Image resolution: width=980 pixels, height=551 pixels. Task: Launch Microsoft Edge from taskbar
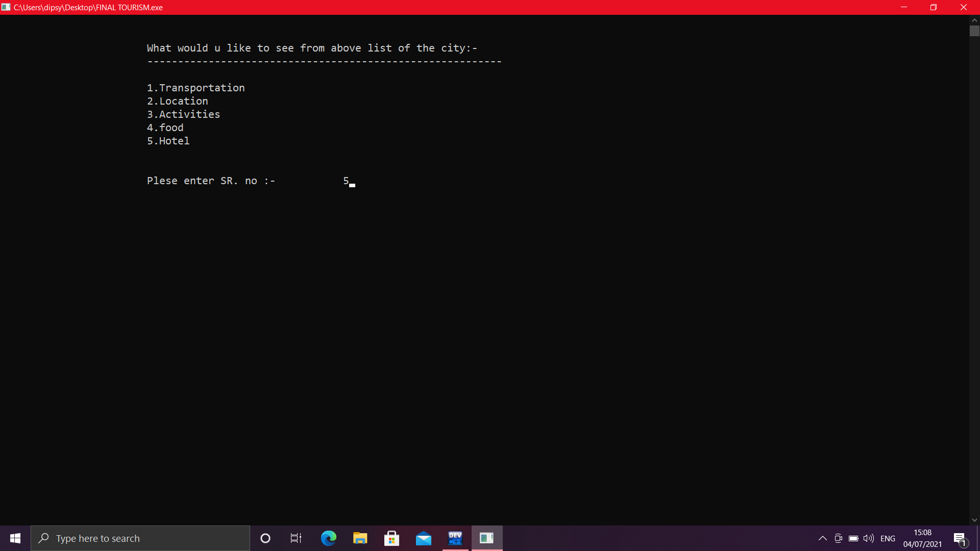328,538
